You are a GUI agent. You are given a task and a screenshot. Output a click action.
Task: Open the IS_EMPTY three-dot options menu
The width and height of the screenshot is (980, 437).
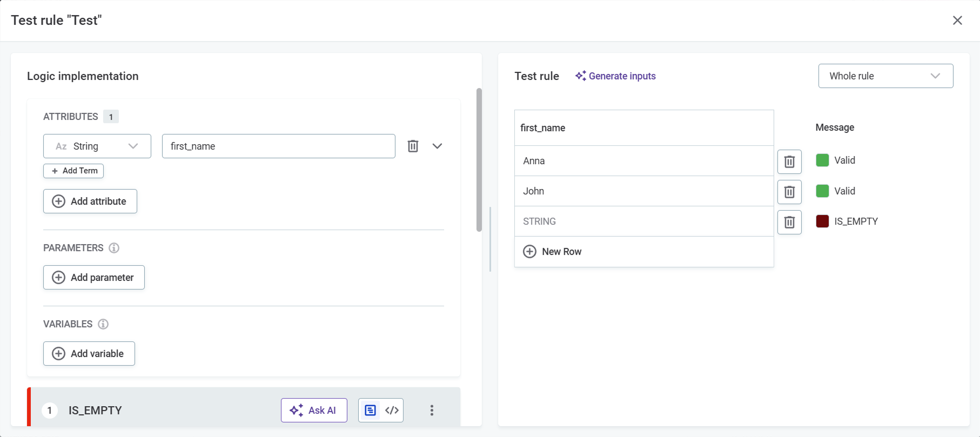[431, 411]
